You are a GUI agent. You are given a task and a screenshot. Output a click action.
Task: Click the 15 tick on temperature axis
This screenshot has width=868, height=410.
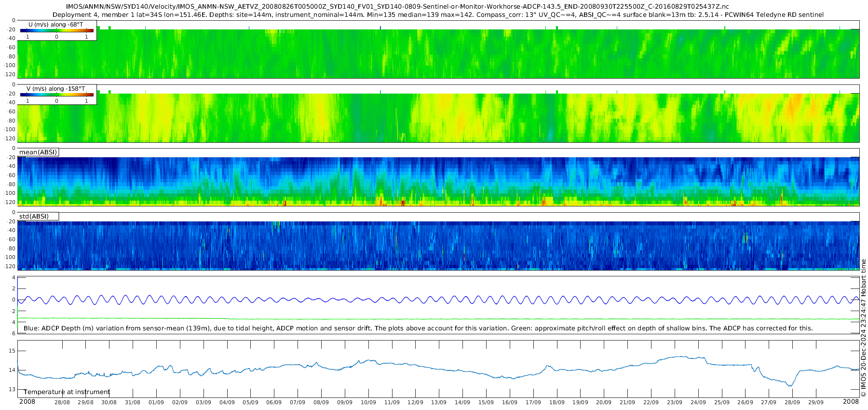point(12,351)
